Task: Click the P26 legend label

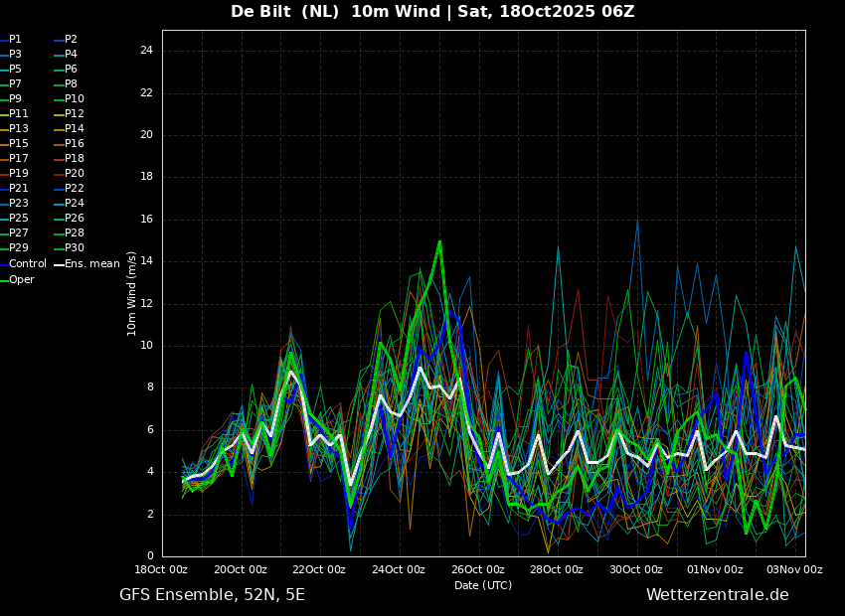Action: pos(70,218)
